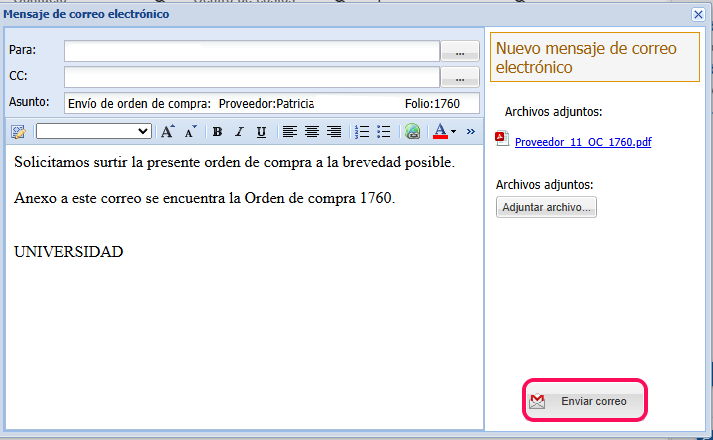Apply red font color with the A icon
The image size is (713, 440).
coord(440,131)
